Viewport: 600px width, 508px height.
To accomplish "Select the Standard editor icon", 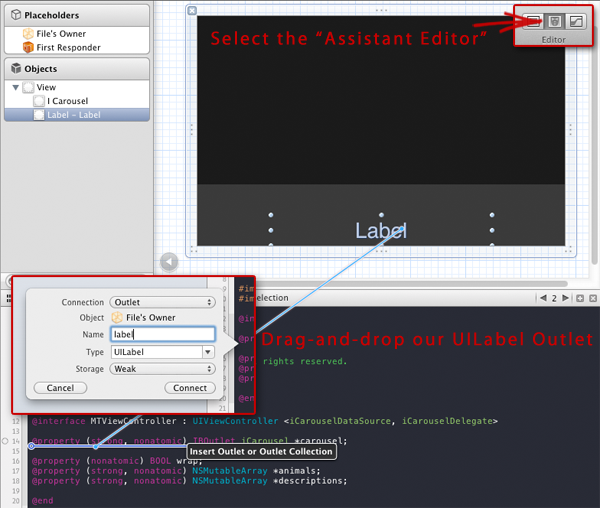I will (x=532, y=21).
